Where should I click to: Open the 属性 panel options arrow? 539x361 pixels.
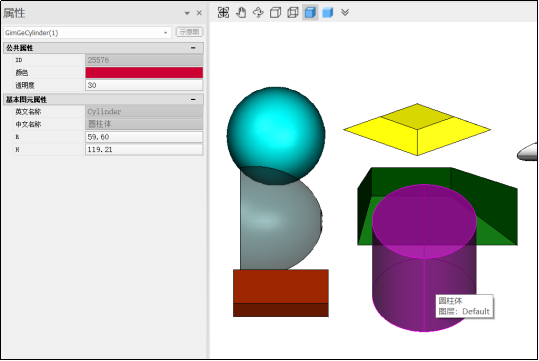coord(187,13)
